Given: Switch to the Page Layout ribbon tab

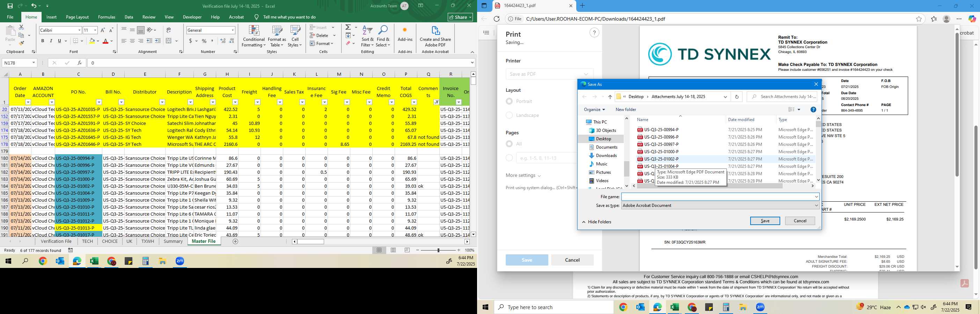Looking at the screenshot, I should tap(77, 17).
